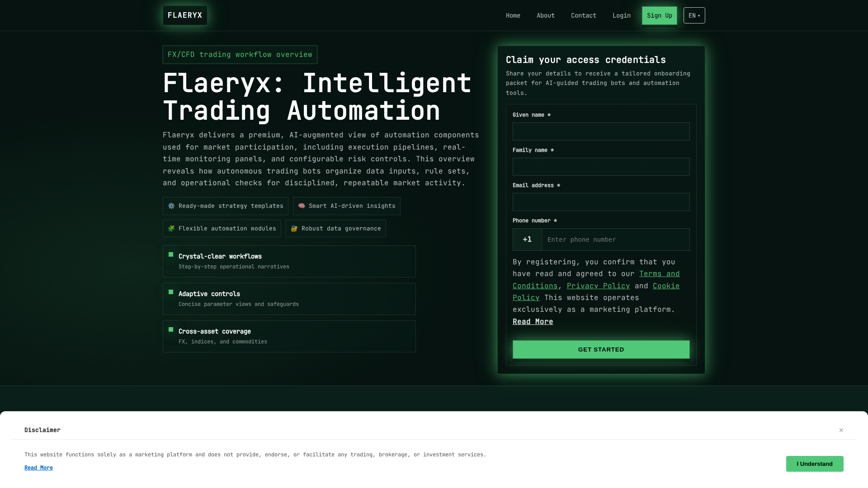Image resolution: width=868 pixels, height=488 pixels.
Task: Click the I Understand button
Action: pyautogui.click(x=815, y=464)
